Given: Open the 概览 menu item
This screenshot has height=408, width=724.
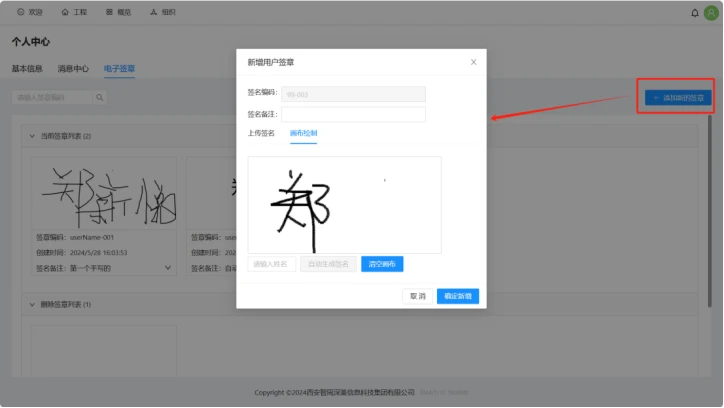Looking at the screenshot, I should pos(119,12).
